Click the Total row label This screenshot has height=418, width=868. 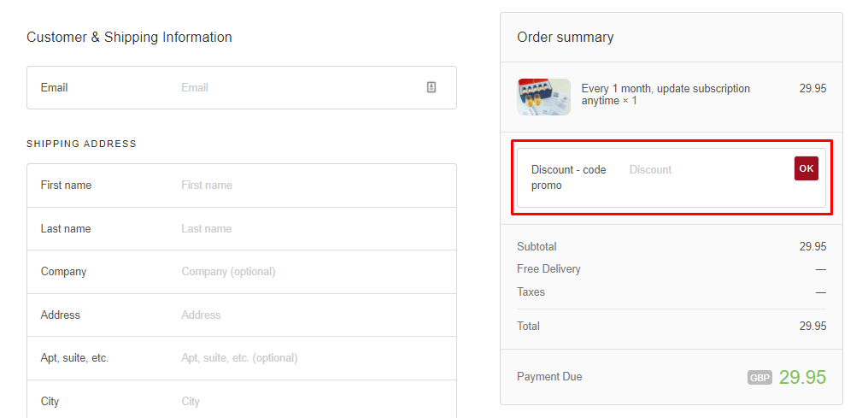[528, 326]
